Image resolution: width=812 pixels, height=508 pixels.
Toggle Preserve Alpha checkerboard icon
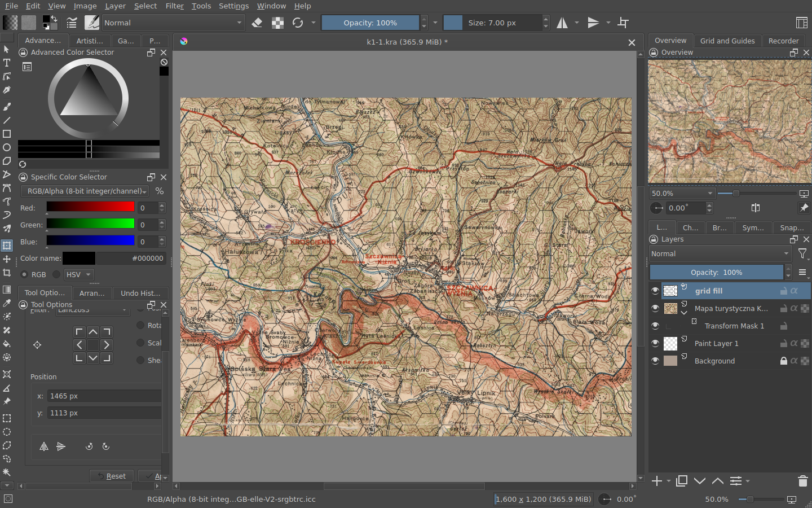pos(277,23)
